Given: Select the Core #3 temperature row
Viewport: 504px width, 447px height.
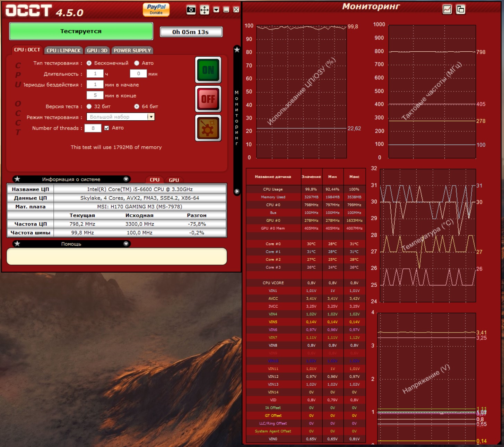Looking at the screenshot, I should 305,267.
